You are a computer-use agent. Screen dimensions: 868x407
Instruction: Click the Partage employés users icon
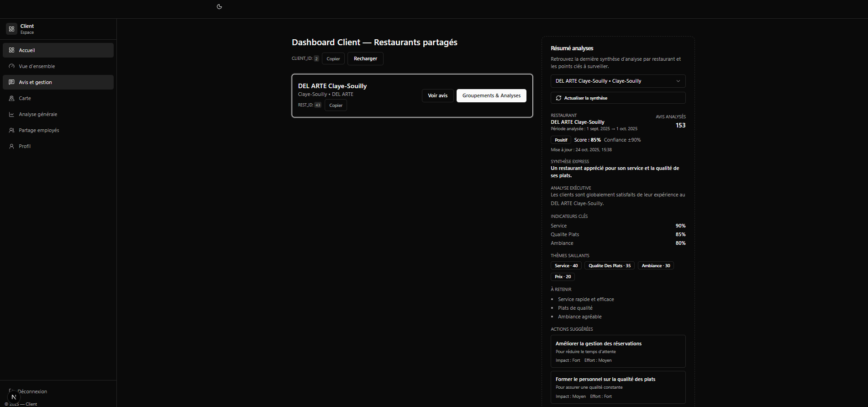pyautogui.click(x=11, y=130)
